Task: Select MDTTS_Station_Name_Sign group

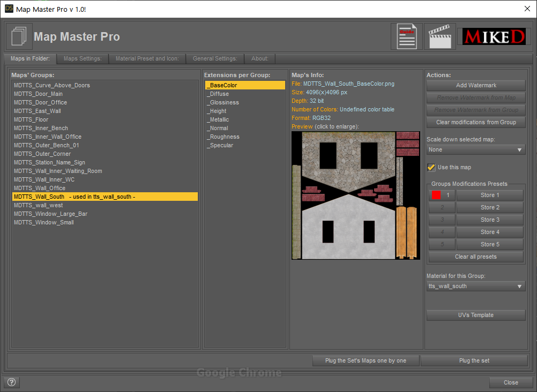Action: [x=105, y=162]
